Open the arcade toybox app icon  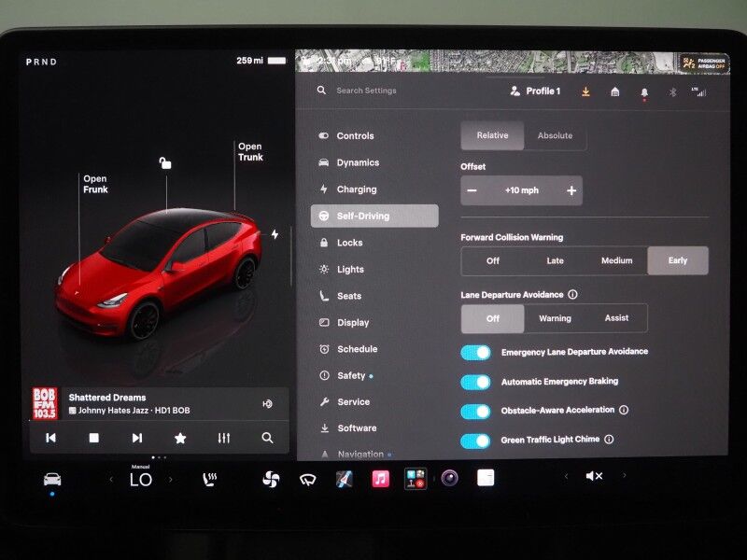(x=416, y=479)
